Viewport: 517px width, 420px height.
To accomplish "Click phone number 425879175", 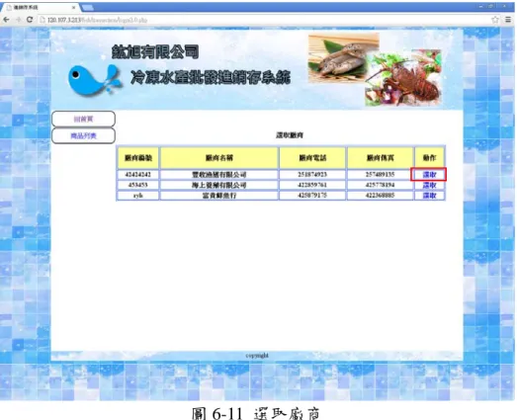I will tap(312, 196).
